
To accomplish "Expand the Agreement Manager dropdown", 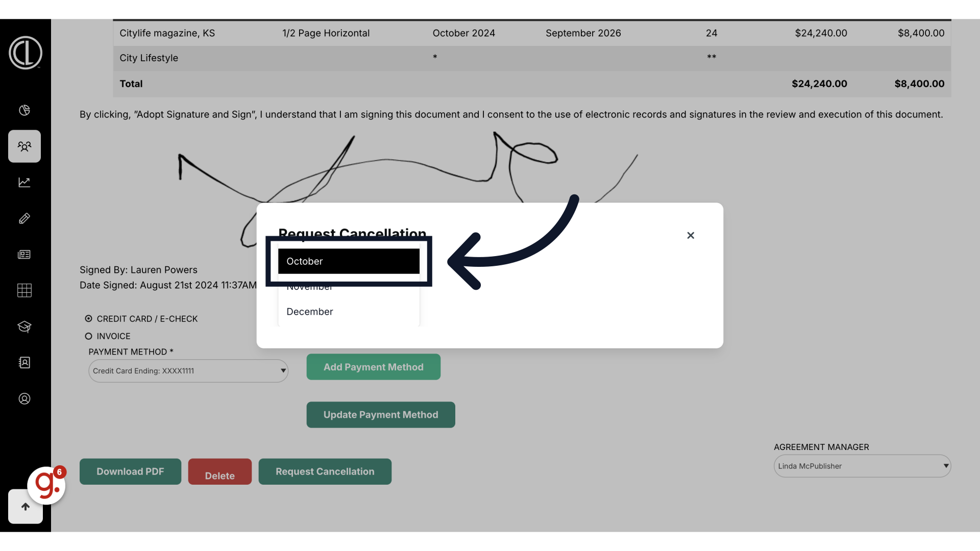I will click(x=862, y=466).
